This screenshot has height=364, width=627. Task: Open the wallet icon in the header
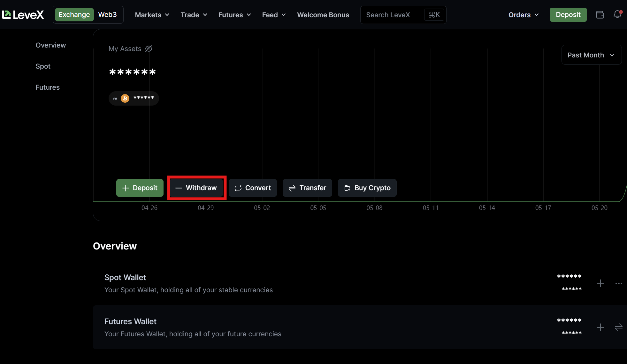click(600, 15)
